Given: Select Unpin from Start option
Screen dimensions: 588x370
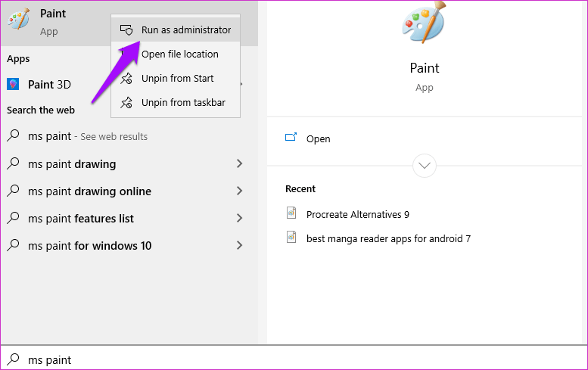Looking at the screenshot, I should [177, 79].
